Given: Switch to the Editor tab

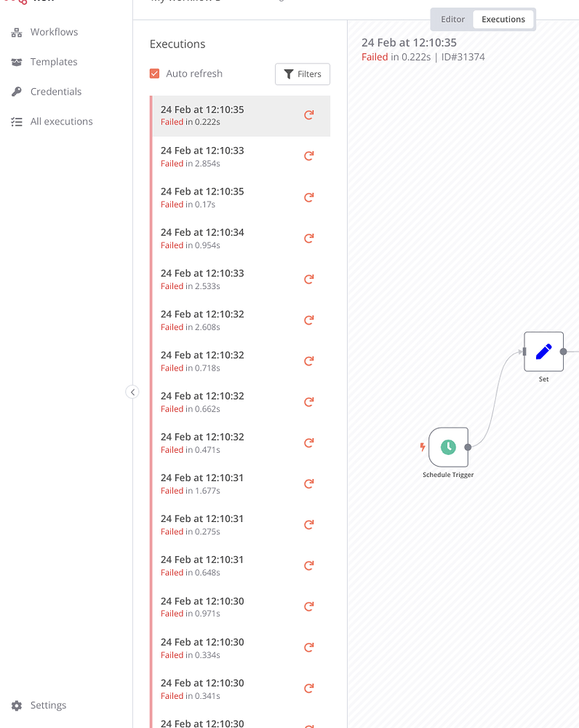Looking at the screenshot, I should pos(452,19).
